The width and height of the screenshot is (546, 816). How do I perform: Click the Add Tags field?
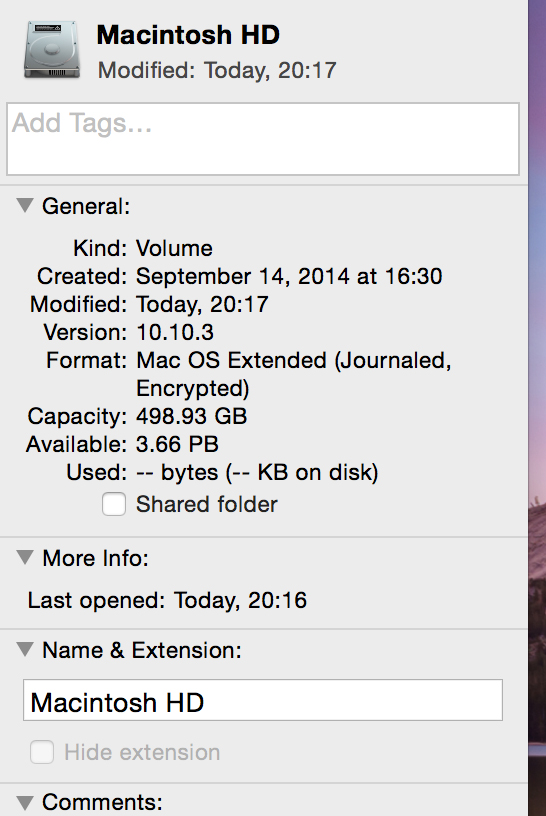tap(263, 139)
